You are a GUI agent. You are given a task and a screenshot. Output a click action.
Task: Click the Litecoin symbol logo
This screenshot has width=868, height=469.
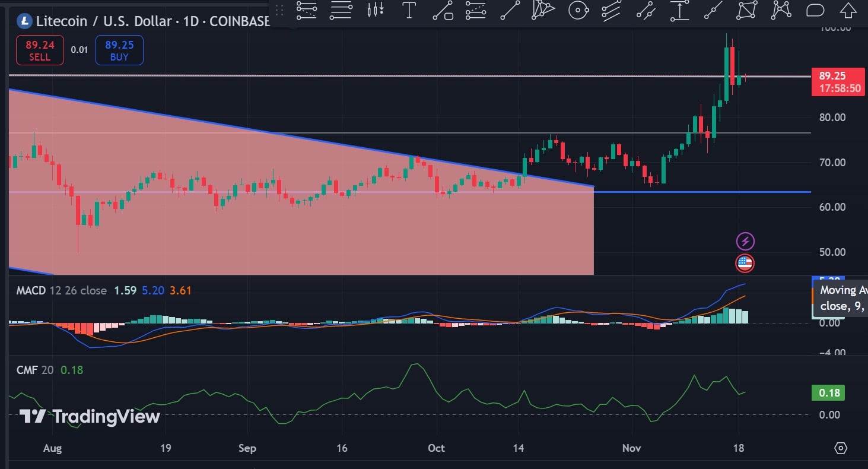pyautogui.click(x=24, y=21)
